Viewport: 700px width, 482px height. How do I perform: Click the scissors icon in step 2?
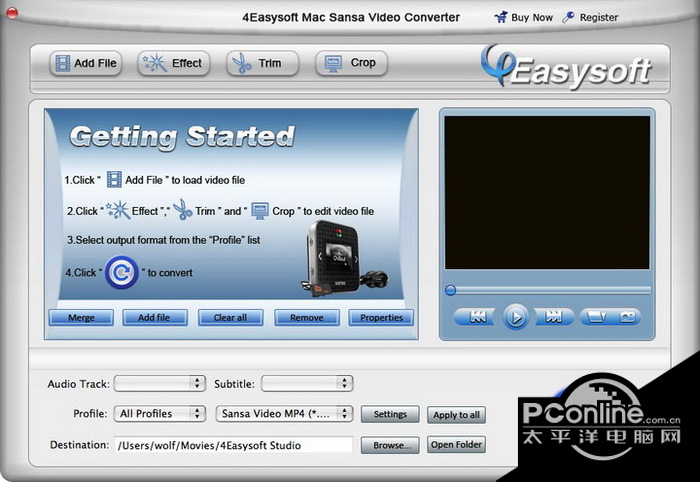coord(182,210)
